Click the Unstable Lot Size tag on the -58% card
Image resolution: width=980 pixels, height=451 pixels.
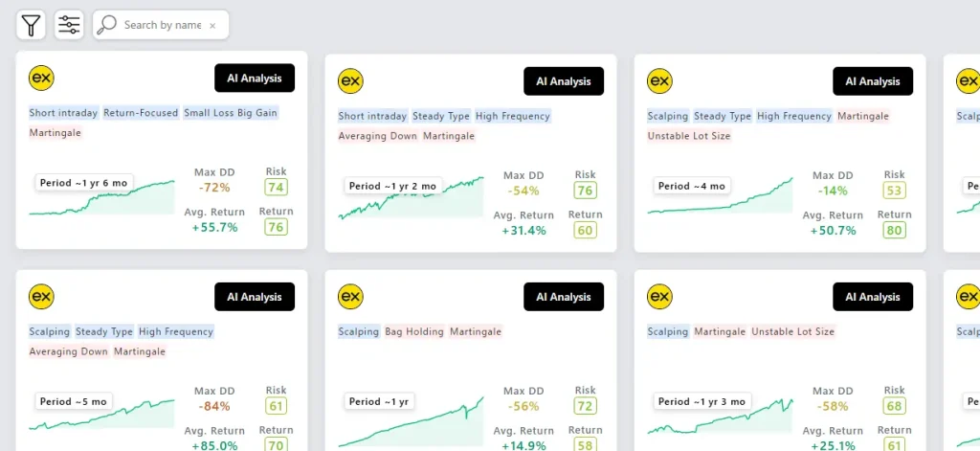click(792, 332)
